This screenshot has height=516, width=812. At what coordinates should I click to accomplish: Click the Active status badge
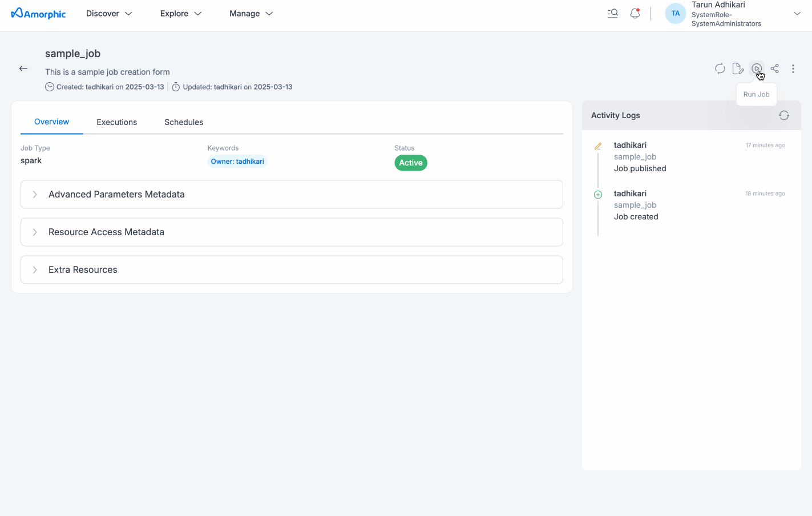411,163
